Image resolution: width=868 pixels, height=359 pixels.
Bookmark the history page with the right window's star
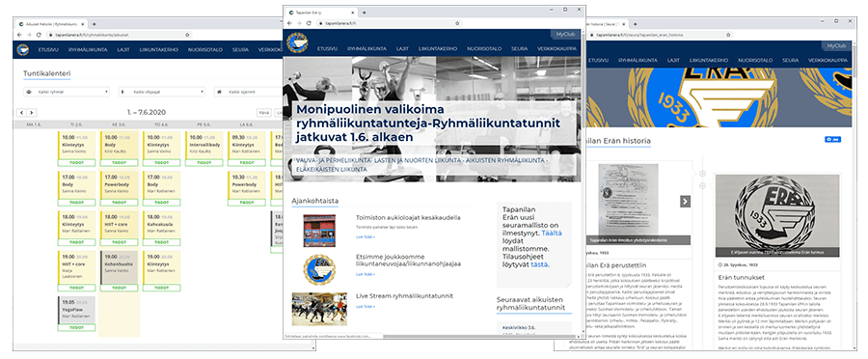[x=727, y=35]
